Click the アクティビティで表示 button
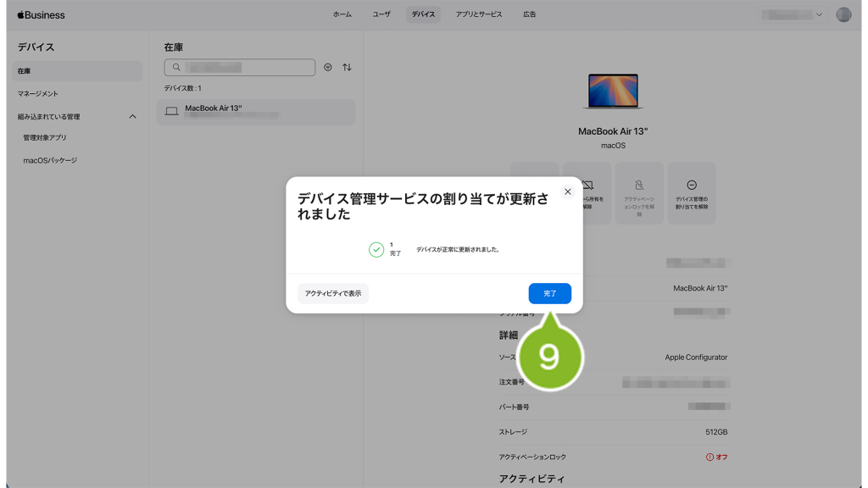Viewport: 868px width, 488px height. (x=333, y=293)
